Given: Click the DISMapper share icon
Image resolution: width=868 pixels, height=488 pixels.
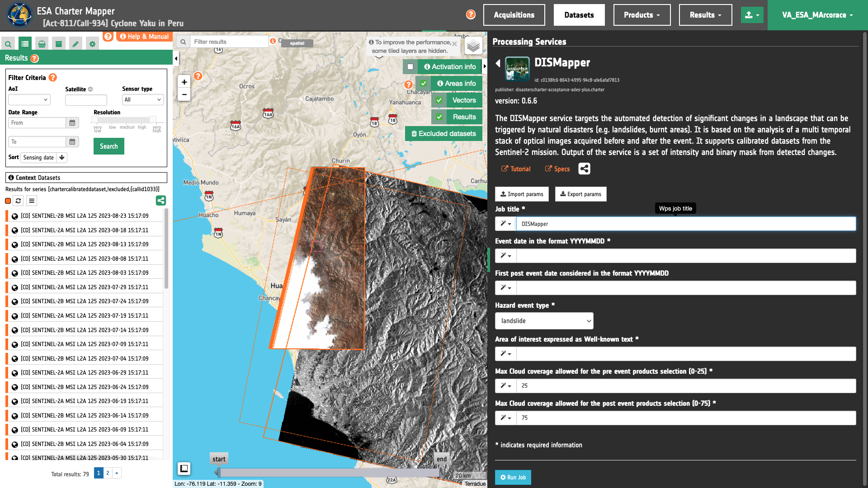Looking at the screenshot, I should pos(584,169).
